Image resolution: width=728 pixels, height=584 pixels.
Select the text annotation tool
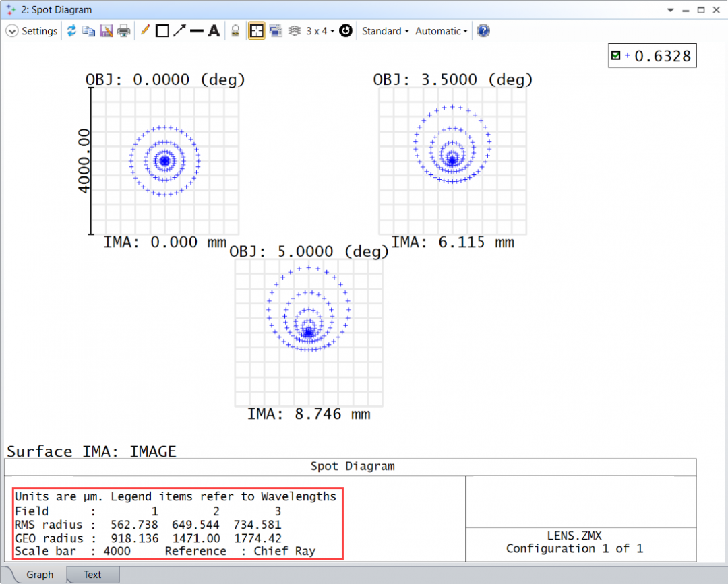[214, 30]
